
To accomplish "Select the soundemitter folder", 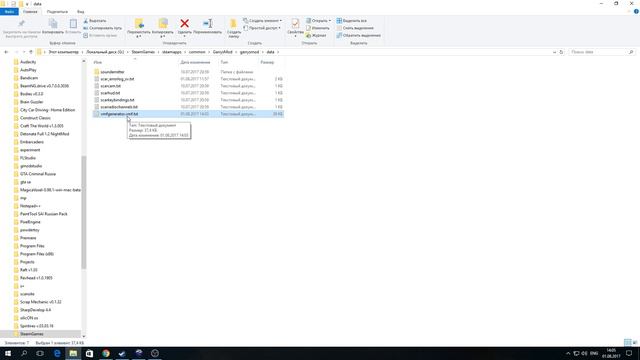I will tap(188, 72).
